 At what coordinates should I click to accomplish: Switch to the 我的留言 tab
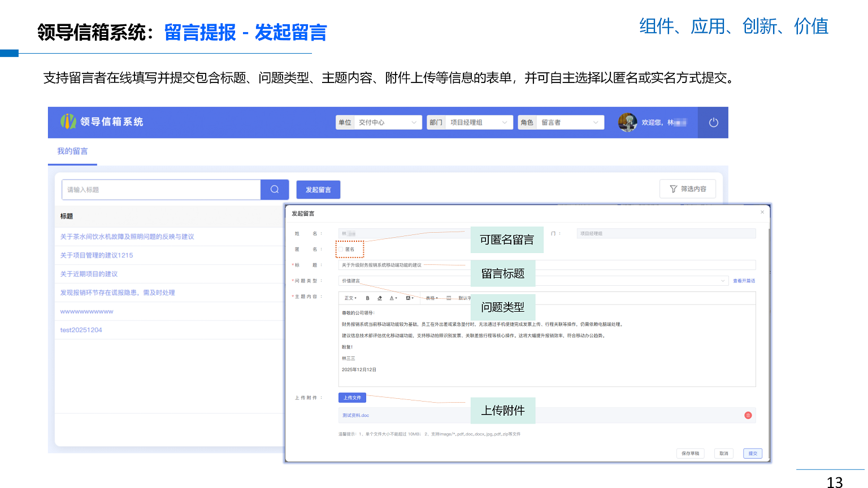[x=72, y=151]
